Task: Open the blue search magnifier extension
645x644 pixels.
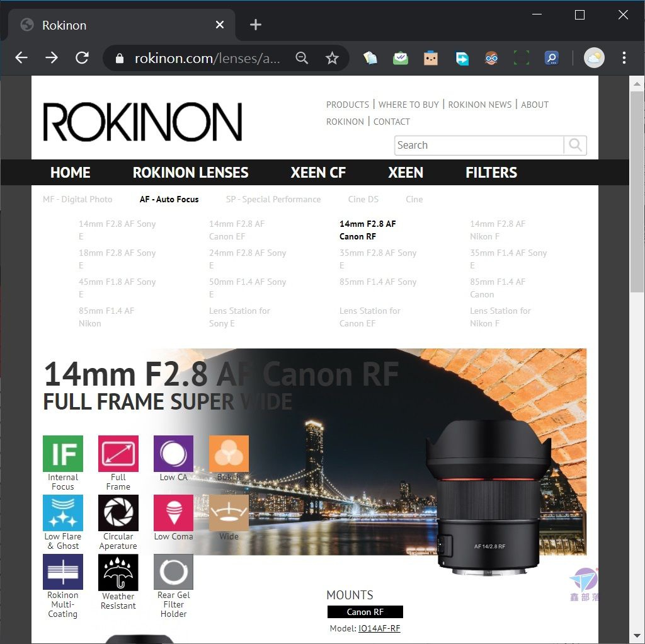Action: pos(552,58)
